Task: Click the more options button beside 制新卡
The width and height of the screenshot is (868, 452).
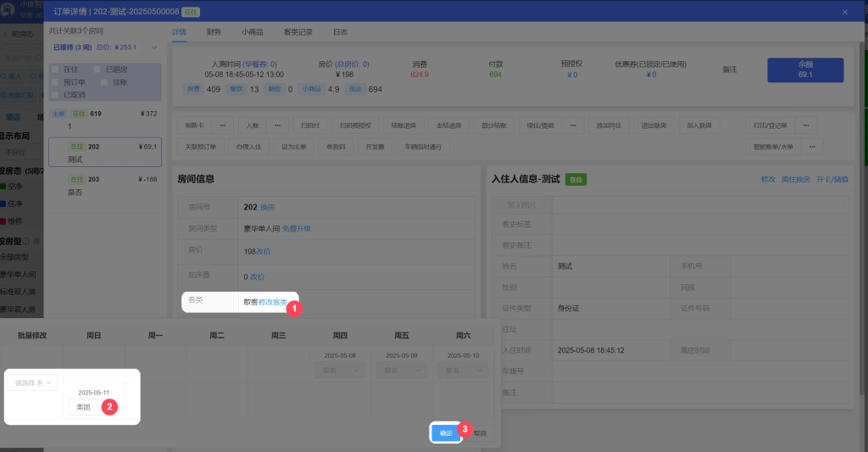Action: tap(222, 126)
